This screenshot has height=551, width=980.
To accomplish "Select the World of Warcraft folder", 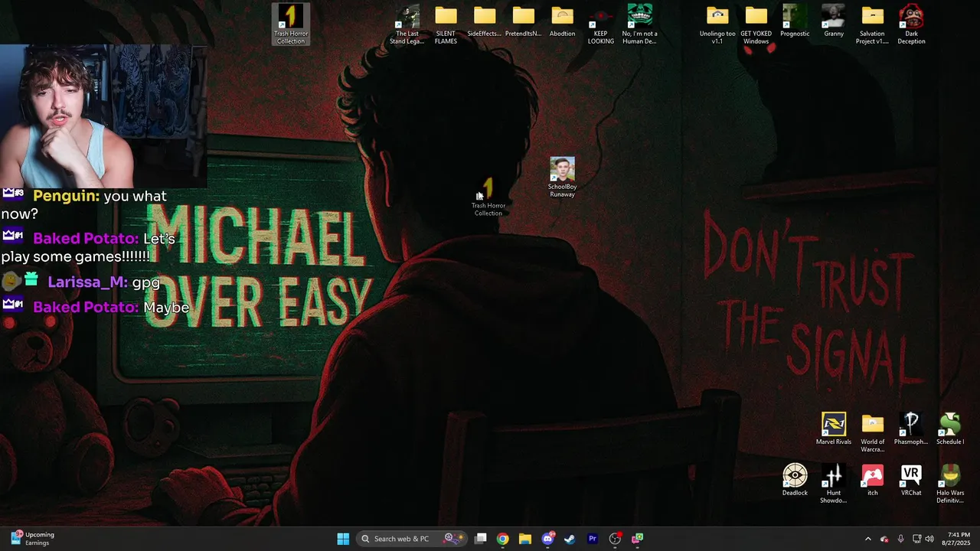I will [x=872, y=432].
